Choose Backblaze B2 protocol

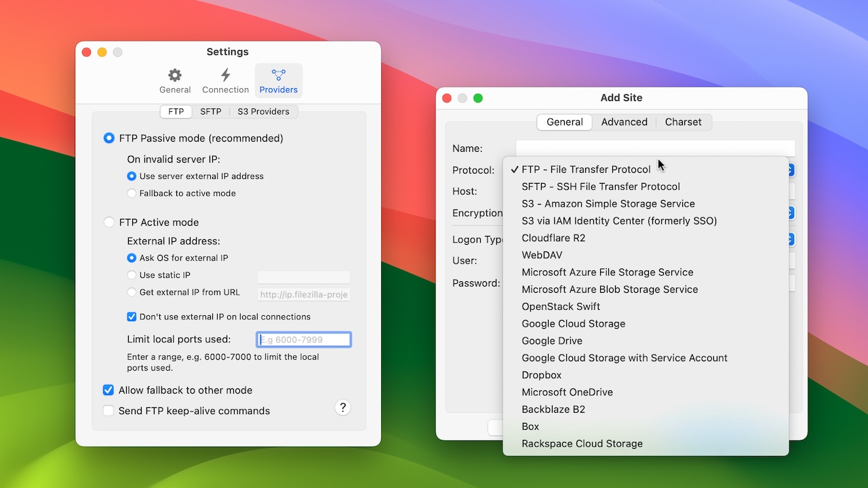pos(646,409)
